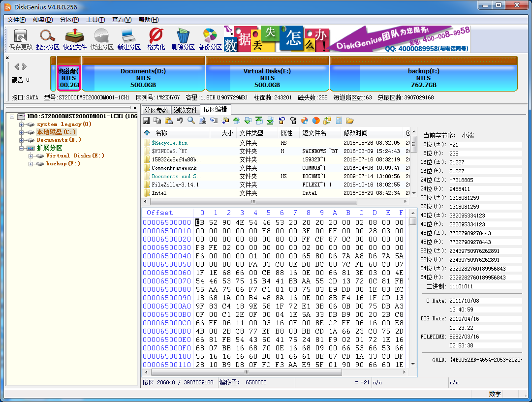Open the 工具(T) menu
This screenshot has width=532, height=402.
point(95,20)
